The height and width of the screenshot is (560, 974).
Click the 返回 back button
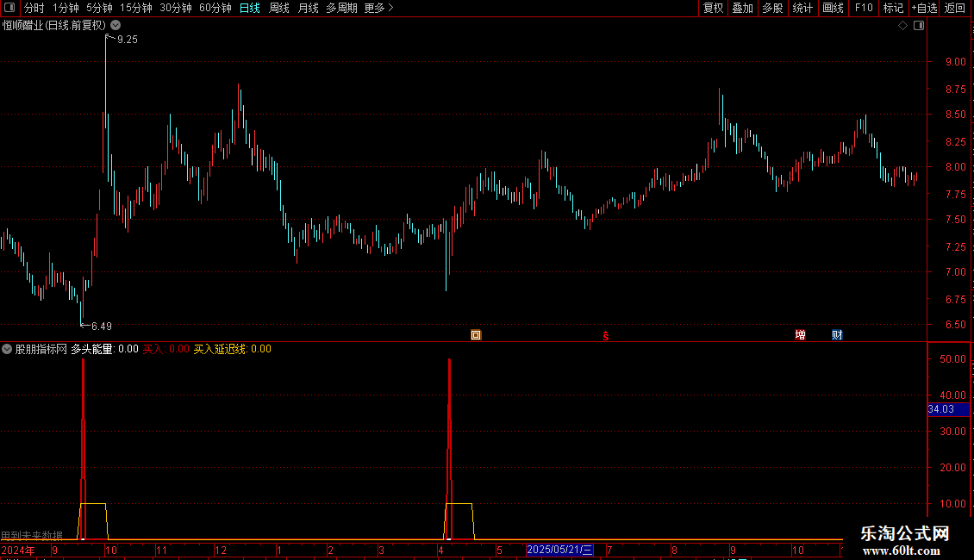coord(955,8)
